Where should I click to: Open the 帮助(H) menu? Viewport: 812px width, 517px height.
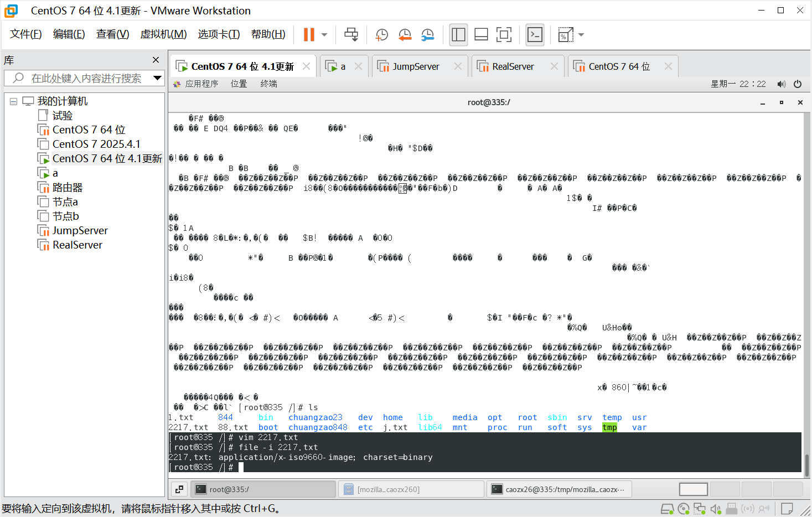click(x=268, y=34)
